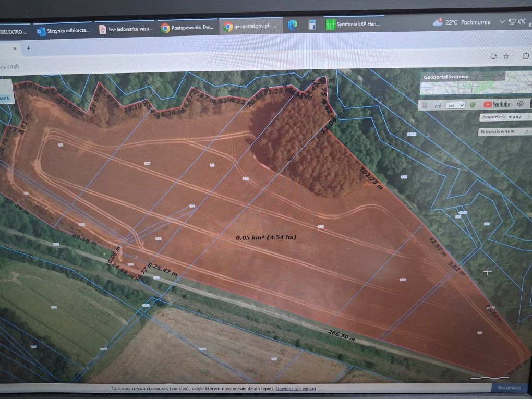
Task: Switch to the Postępowanie Chrome taskbar window
Action: [x=187, y=28]
